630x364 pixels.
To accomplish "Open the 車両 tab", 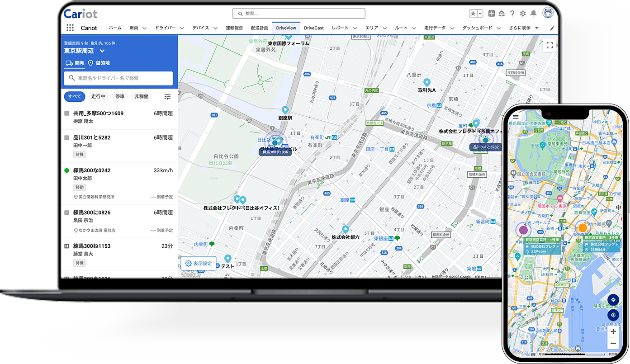I will click(133, 28).
